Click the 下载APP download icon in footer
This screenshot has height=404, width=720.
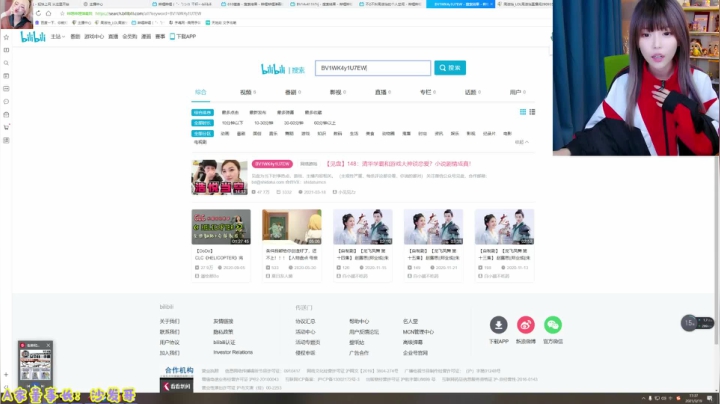tap(498, 325)
